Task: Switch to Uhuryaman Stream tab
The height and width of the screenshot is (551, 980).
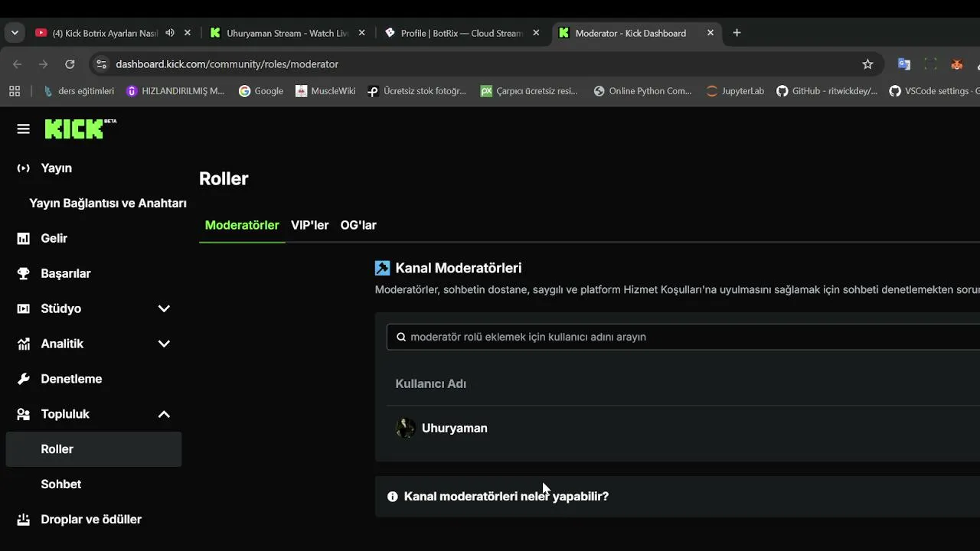Action: (x=287, y=33)
